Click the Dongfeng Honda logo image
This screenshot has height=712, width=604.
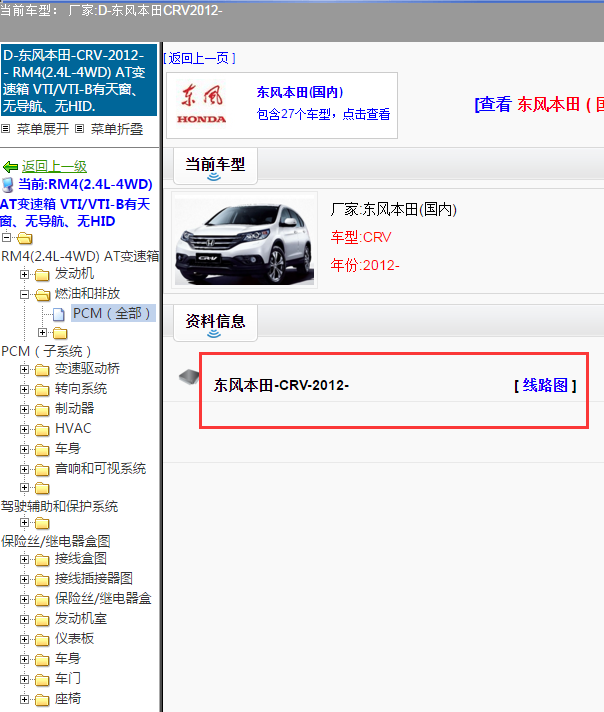(x=201, y=104)
